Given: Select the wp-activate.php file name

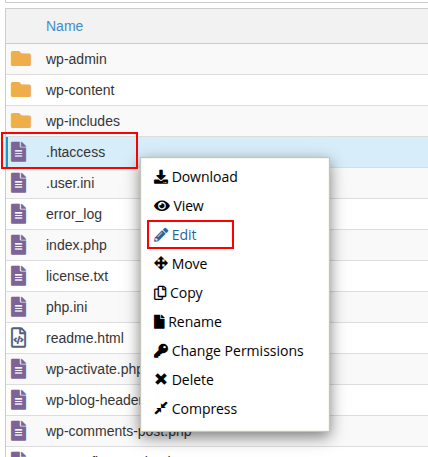Looking at the screenshot, I should click(93, 370).
